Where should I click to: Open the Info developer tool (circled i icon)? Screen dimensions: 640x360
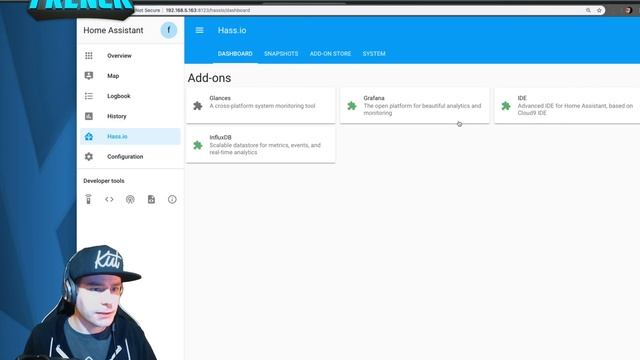[x=172, y=199]
